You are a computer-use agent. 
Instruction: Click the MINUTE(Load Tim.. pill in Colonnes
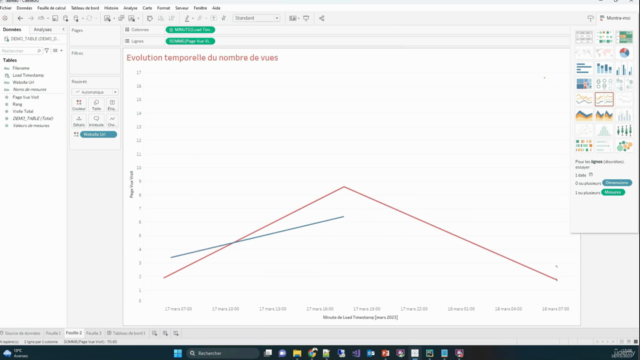pos(190,30)
